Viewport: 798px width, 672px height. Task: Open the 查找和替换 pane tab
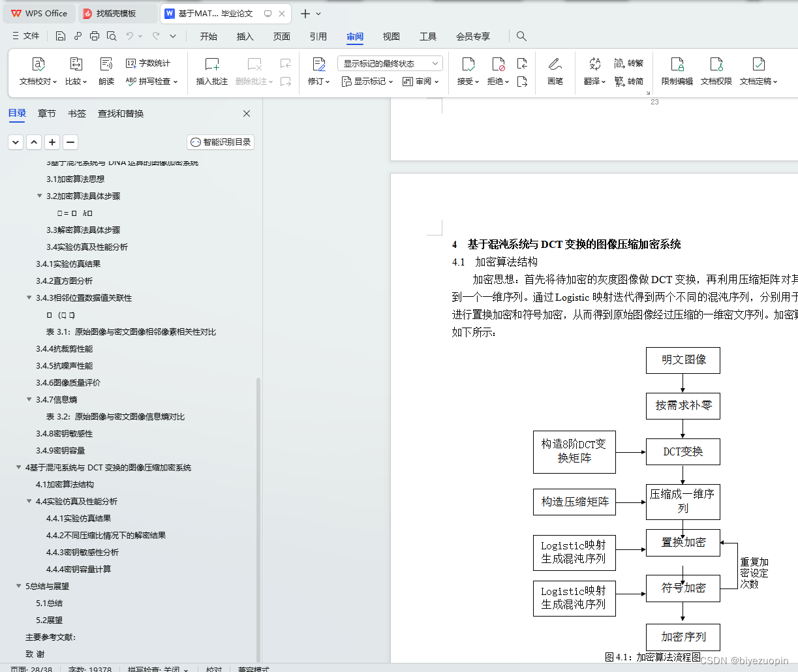[x=121, y=114]
